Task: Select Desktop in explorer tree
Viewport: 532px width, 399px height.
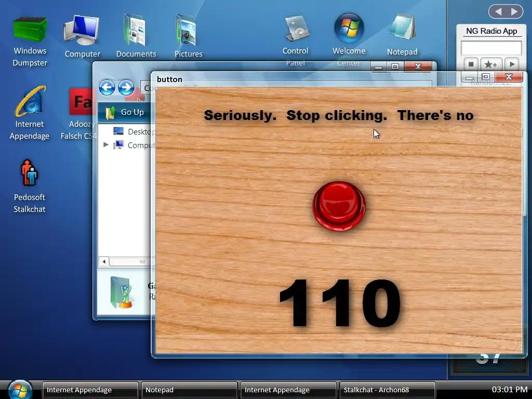Action: [x=134, y=131]
